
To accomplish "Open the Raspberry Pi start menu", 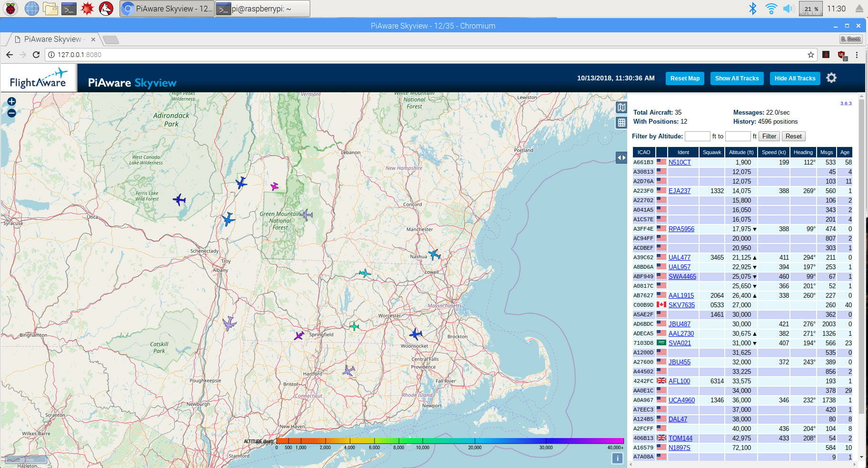I will coord(10,8).
